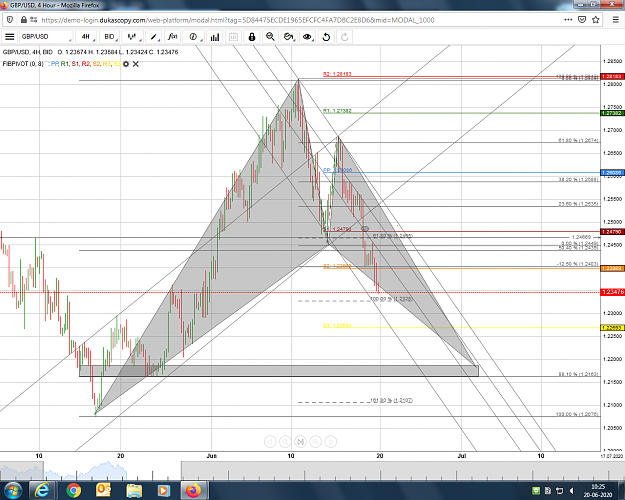Click the blue PP pivot price tag
Screen dimensions: 625x500
(612, 173)
